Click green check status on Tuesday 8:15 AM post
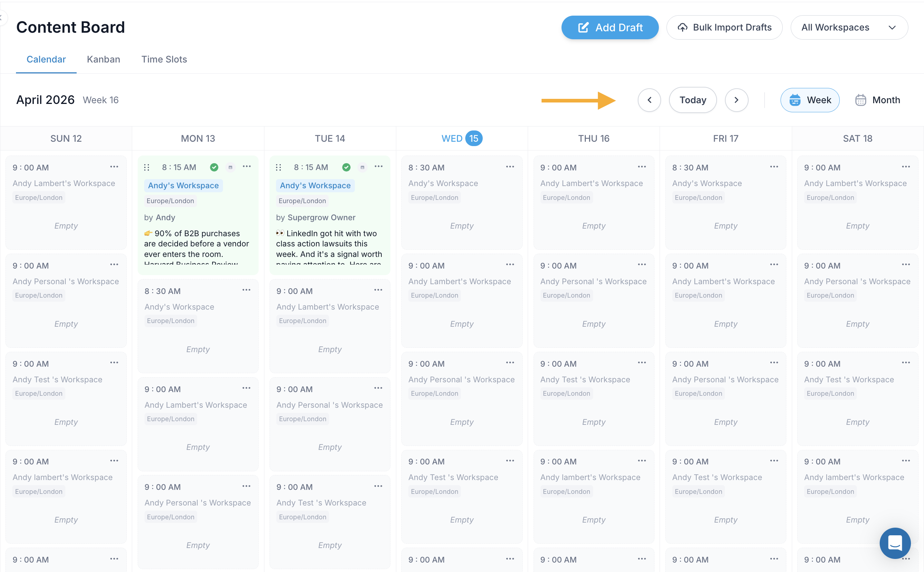Image resolution: width=924 pixels, height=572 pixels. pos(346,167)
